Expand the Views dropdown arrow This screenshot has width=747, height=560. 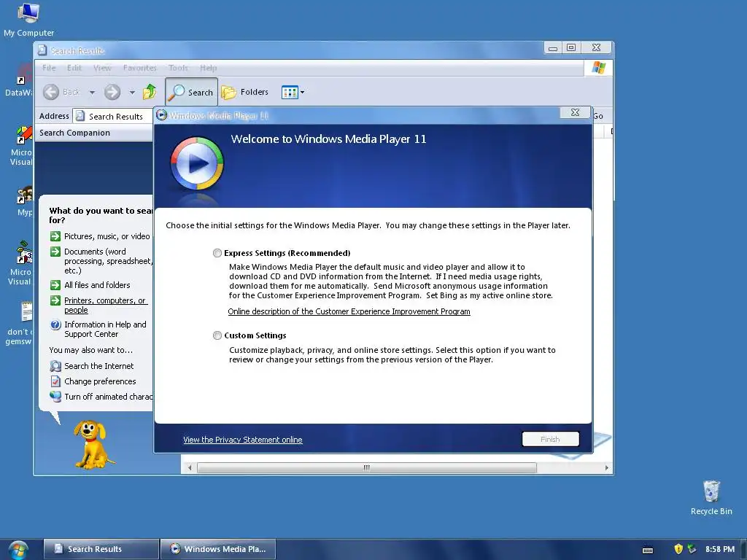coord(302,92)
